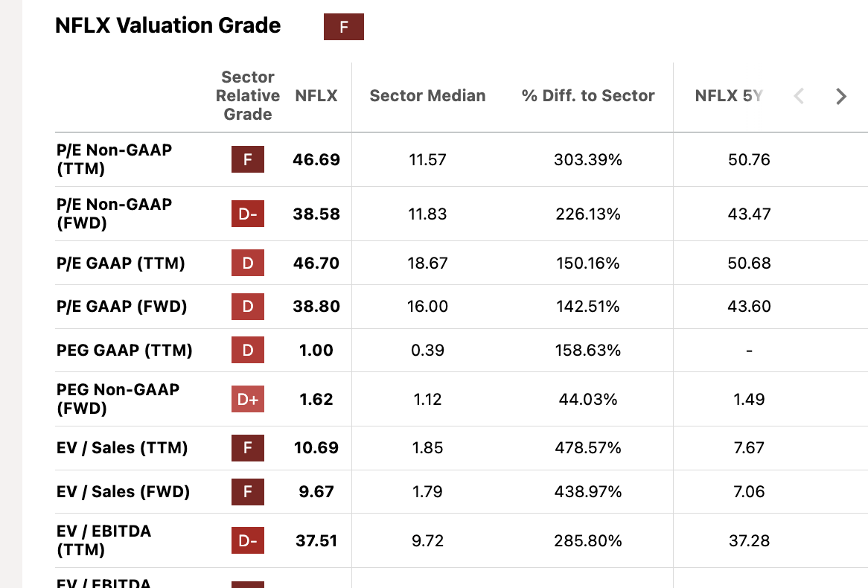This screenshot has height=588, width=868.
Task: Click the P/E GAAP (TTM) D grade badge
Action: [248, 263]
